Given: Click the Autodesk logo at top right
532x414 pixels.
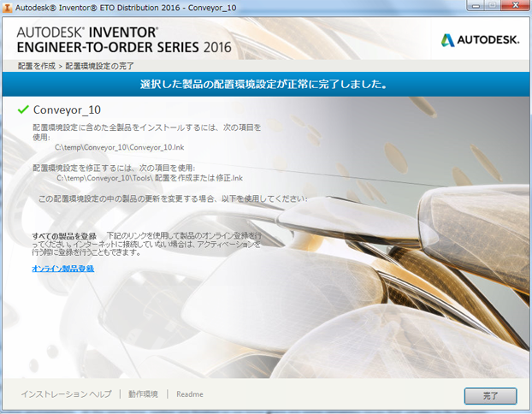Looking at the screenshot, I should coord(480,40).
